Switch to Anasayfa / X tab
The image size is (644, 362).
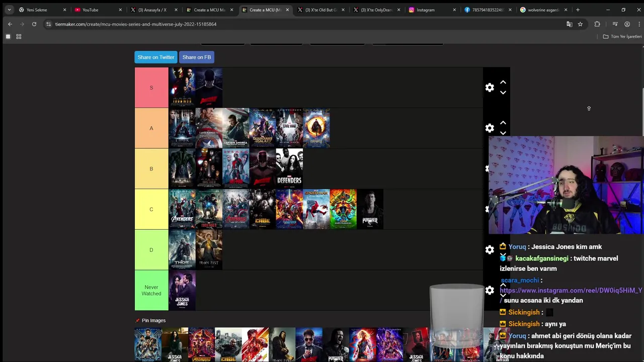pos(153,10)
